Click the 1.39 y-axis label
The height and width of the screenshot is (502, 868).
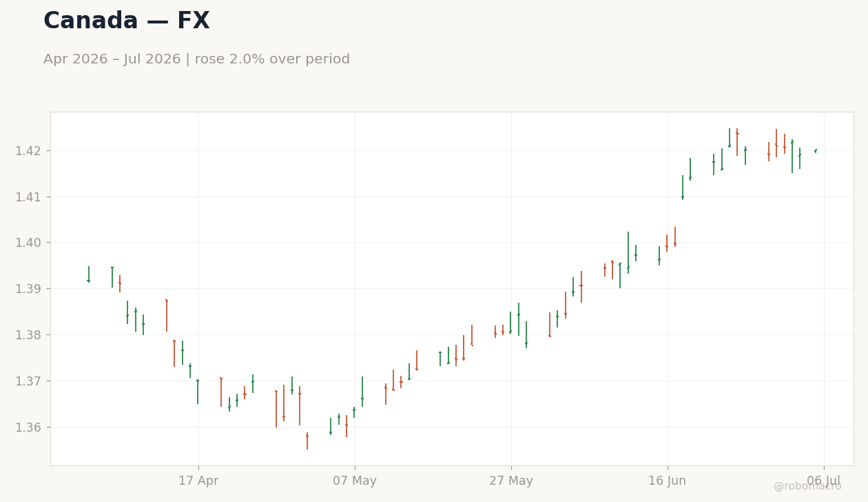pos(28,289)
